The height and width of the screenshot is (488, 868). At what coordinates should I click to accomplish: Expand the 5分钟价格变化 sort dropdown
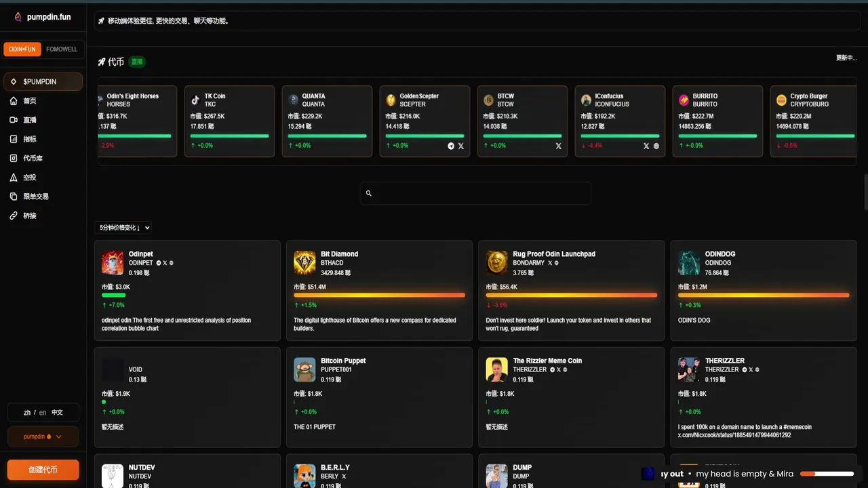[x=123, y=228]
